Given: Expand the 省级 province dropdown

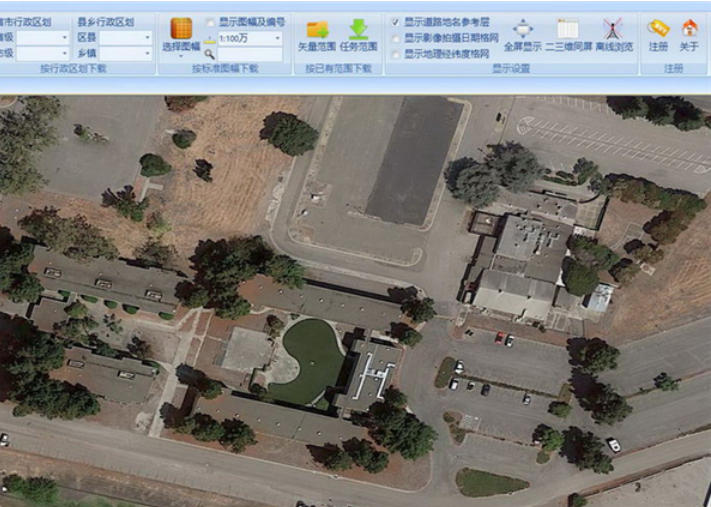Looking at the screenshot, I should 64,38.
